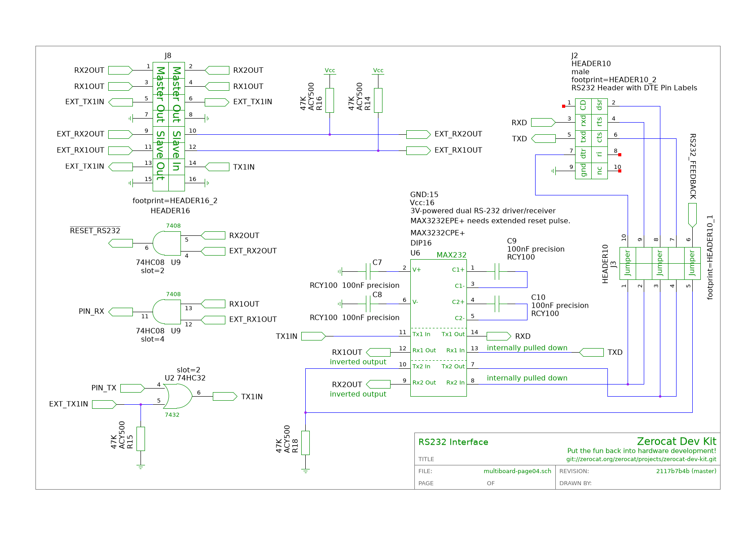Click the RXD port at MAX232 pin 14
The image size is (756, 535).
(x=499, y=336)
